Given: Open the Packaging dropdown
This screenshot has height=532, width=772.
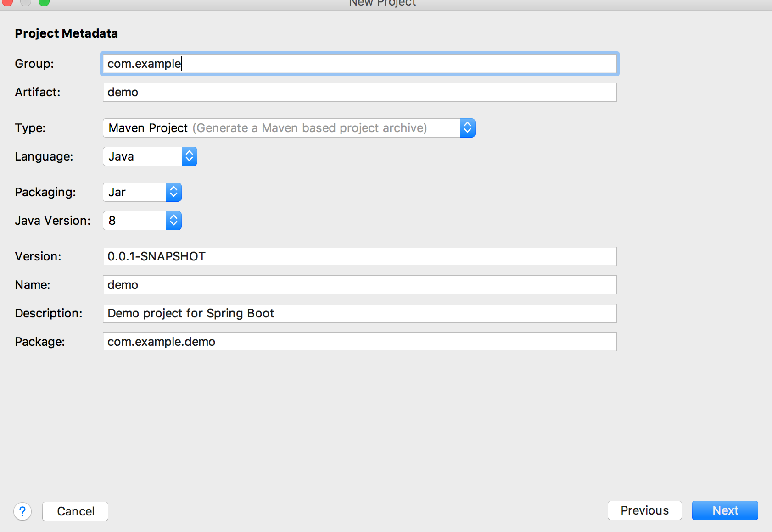Looking at the screenshot, I should [173, 192].
